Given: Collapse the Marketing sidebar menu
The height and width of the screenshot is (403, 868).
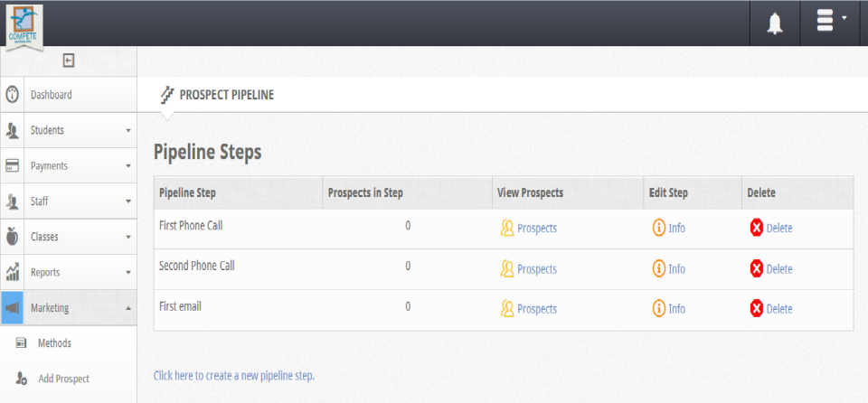Looking at the screenshot, I should (128, 308).
